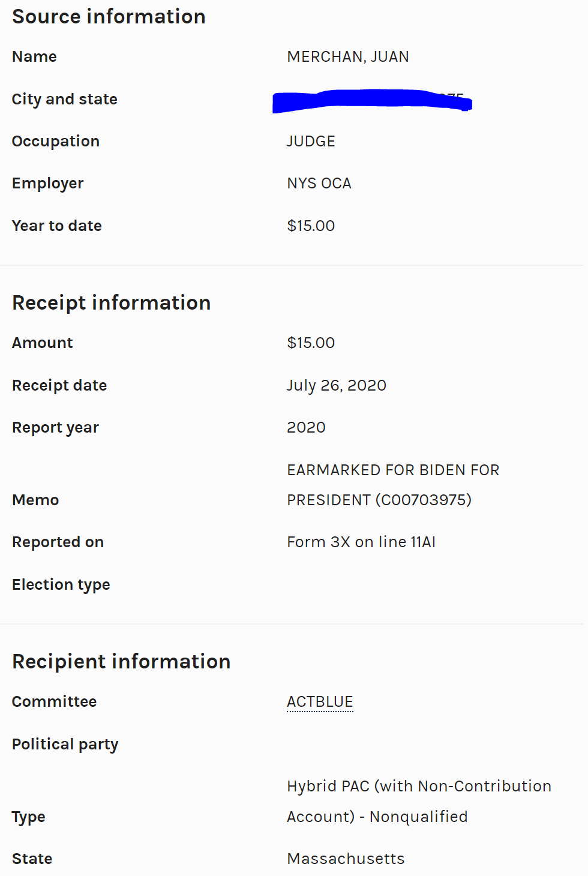Image resolution: width=588 pixels, height=876 pixels.
Task: Open the ACTBLUE committee link
Action: coord(320,701)
